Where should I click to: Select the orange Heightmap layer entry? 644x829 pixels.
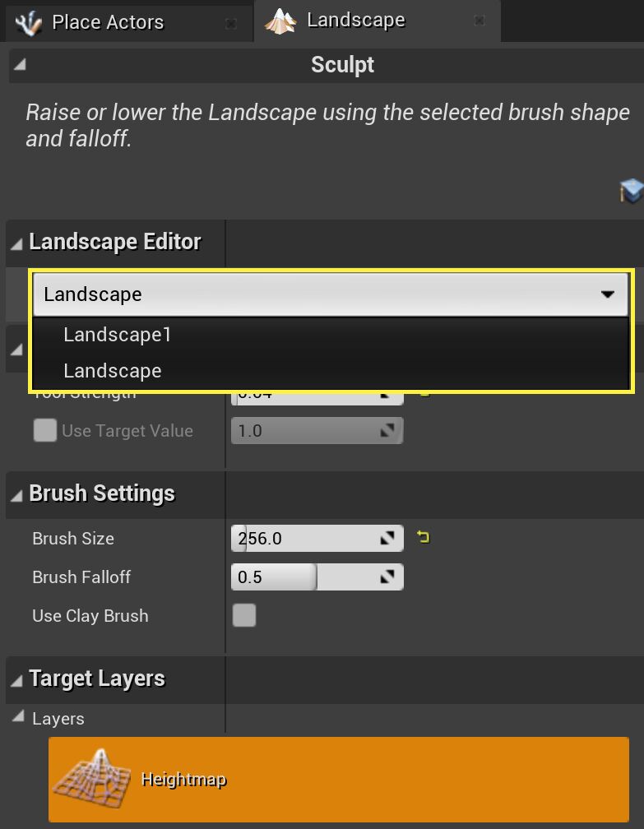click(x=337, y=779)
